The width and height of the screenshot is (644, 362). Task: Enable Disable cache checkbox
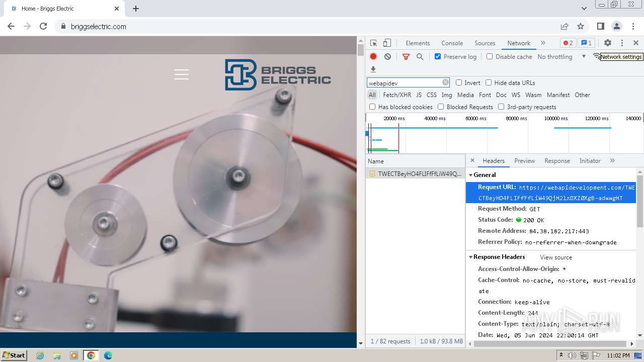(490, 56)
